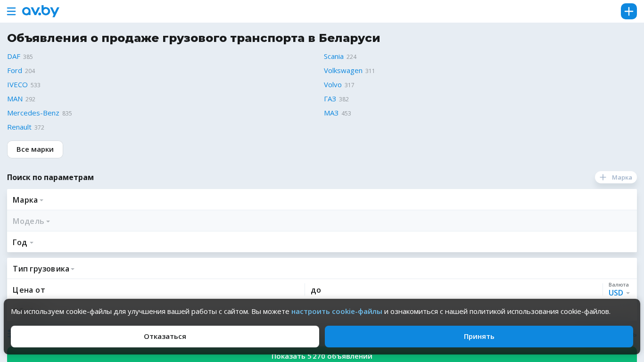The width and height of the screenshot is (644, 362).
Task: Click the Цена от input field
Action: 156,290
